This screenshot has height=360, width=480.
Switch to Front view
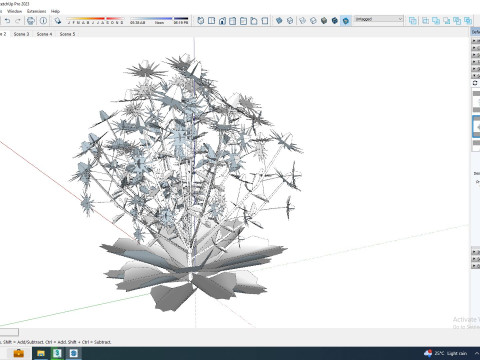[222, 21]
